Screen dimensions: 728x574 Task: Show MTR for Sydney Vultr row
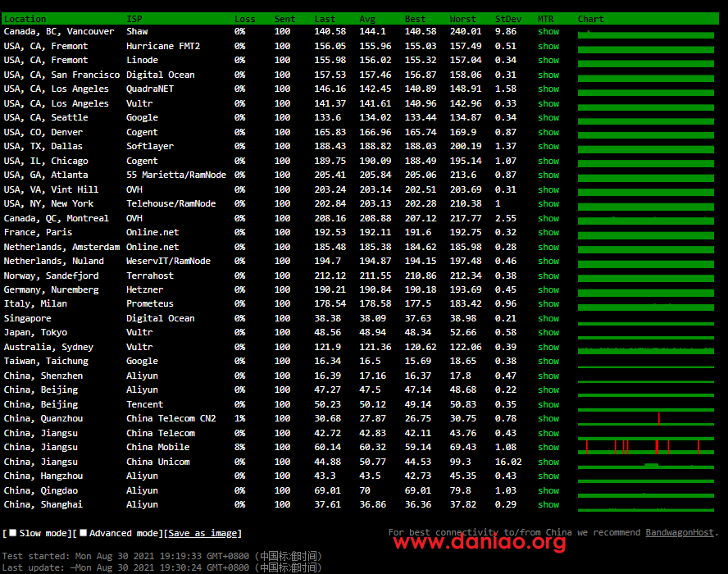(x=548, y=348)
